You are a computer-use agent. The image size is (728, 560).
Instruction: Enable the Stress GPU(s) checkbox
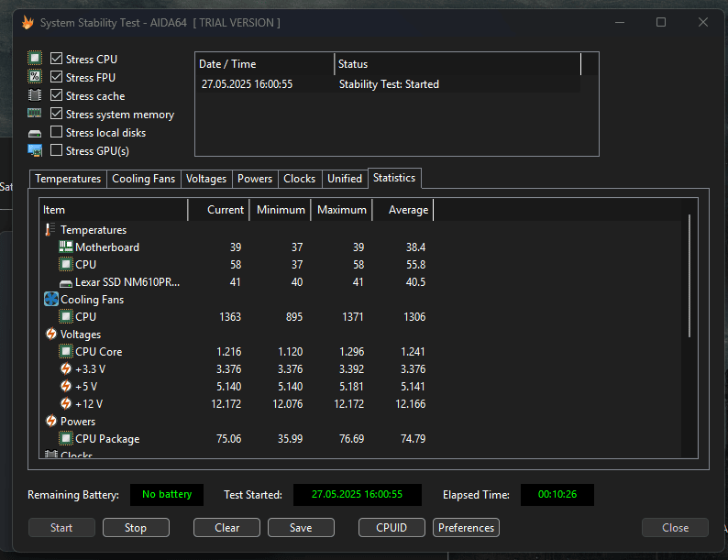pos(56,150)
